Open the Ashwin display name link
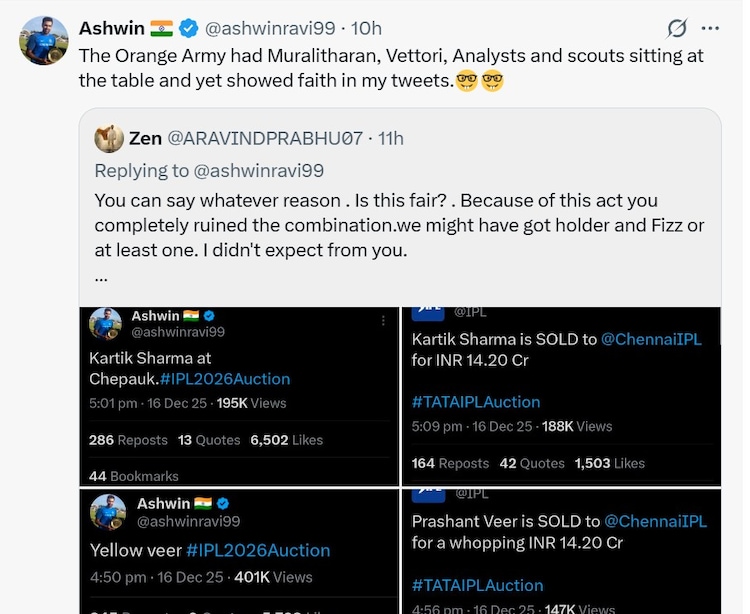 point(111,28)
